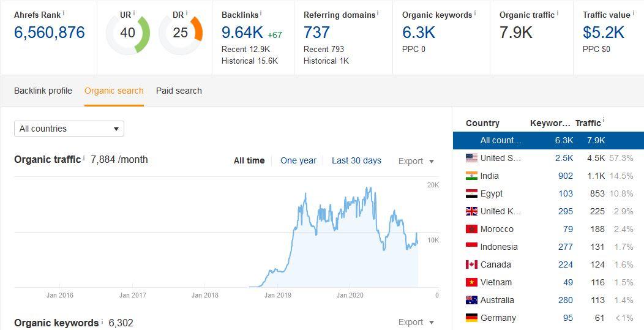Click the Organic traffic chart title info icon

point(84,158)
